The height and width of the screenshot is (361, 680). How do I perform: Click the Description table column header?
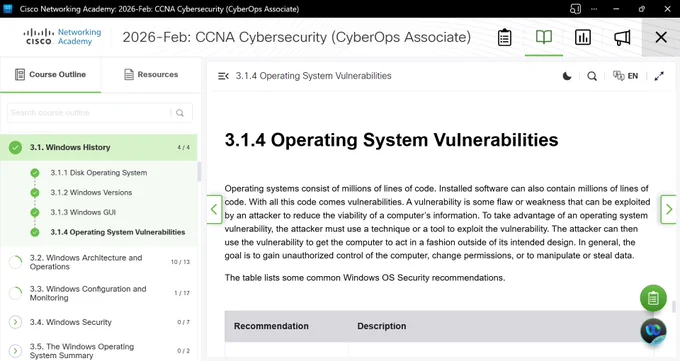pyautogui.click(x=382, y=326)
